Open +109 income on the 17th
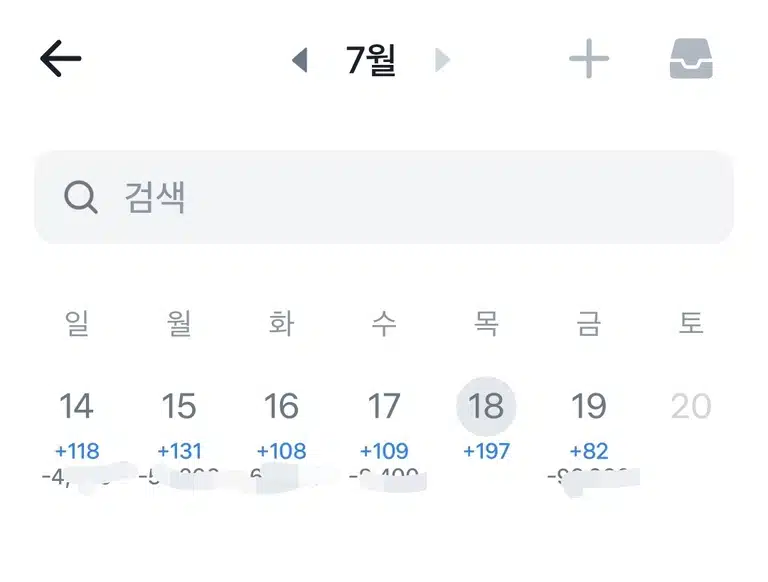Image resolution: width=768 pixels, height=582 pixels. pos(384,451)
